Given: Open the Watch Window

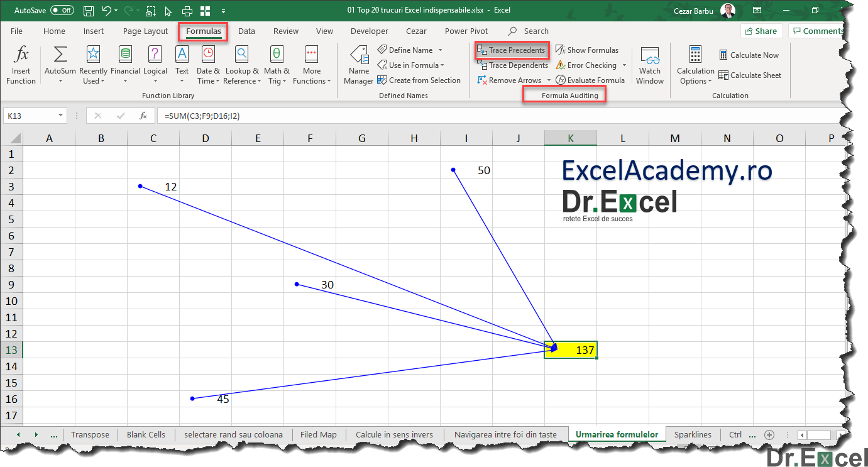Looking at the screenshot, I should (649, 65).
